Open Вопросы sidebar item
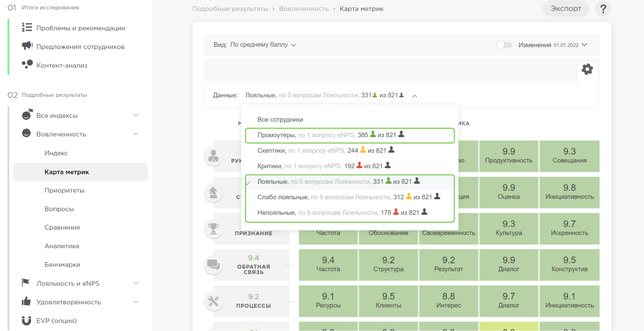 point(59,209)
